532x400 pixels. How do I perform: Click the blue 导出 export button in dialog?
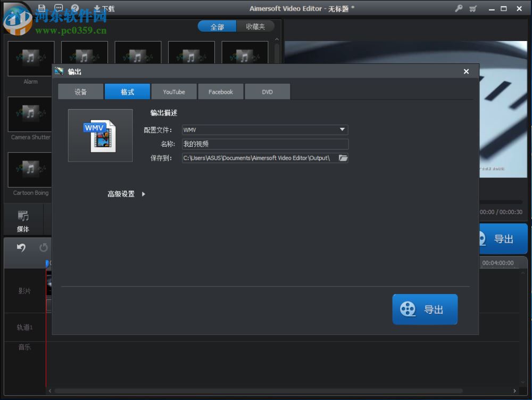425,309
